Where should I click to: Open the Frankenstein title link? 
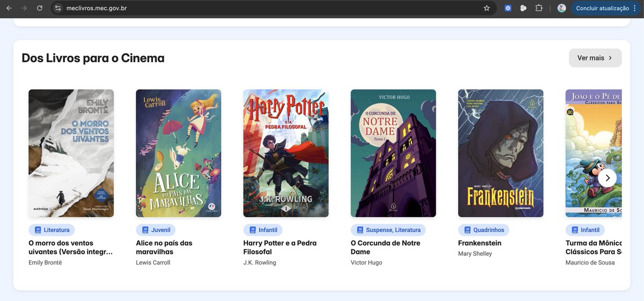click(x=480, y=243)
